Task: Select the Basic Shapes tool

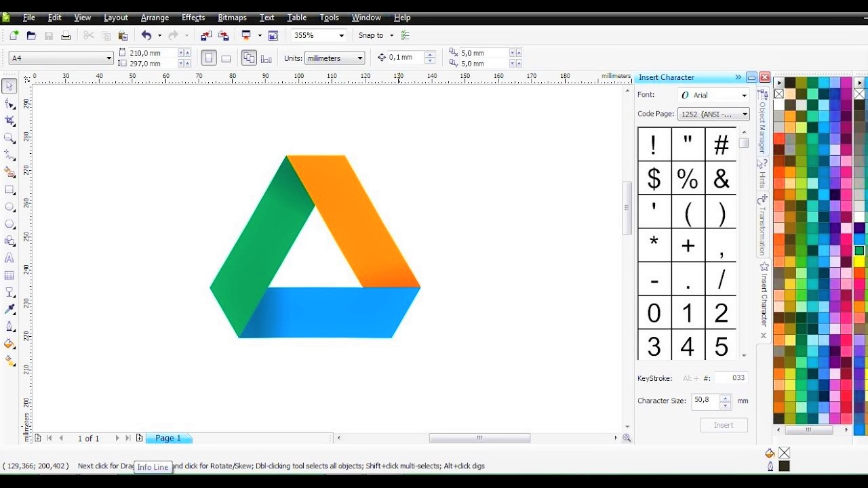Action: pyautogui.click(x=9, y=241)
